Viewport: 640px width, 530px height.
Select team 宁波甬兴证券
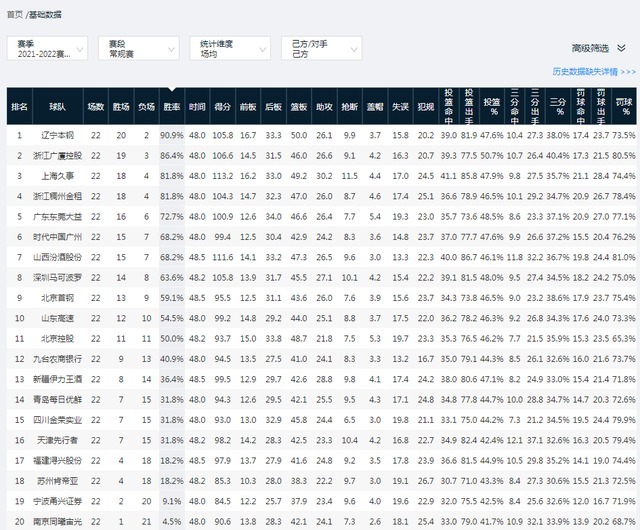point(58,501)
